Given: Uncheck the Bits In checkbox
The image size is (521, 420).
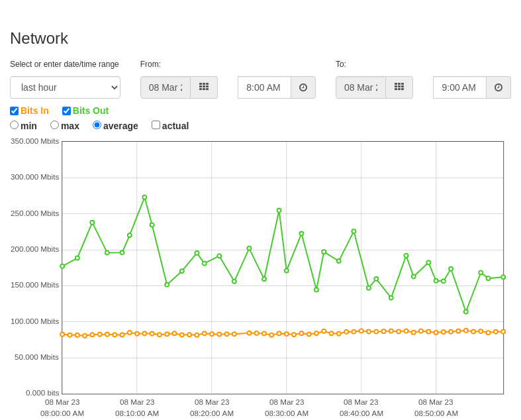Looking at the screenshot, I should [15, 111].
